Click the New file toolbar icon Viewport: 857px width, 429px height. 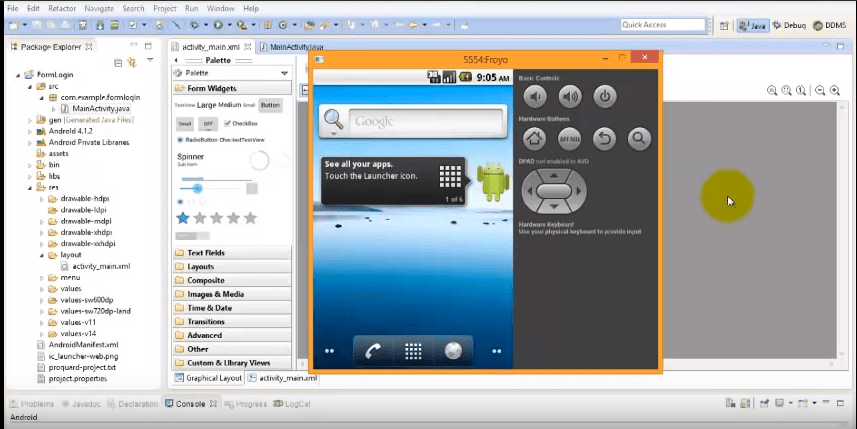tap(14, 25)
